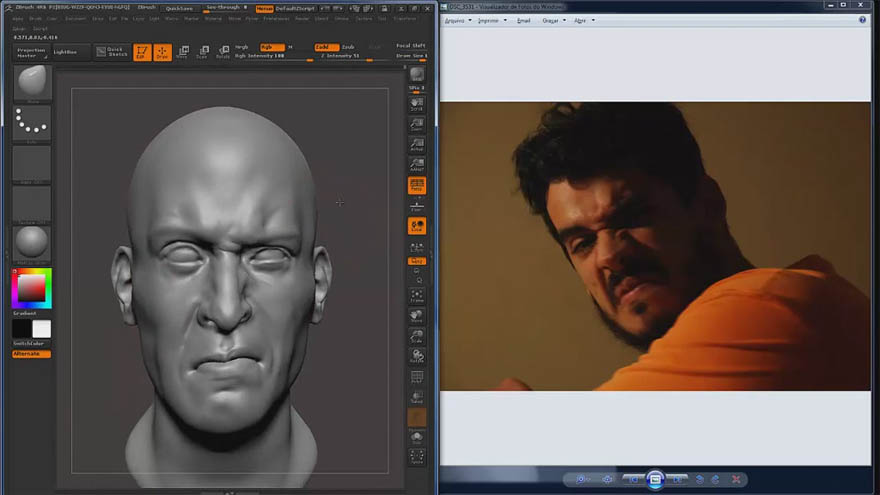This screenshot has height=495, width=880.
Task: Start the slideshow in photo viewer
Action: click(x=655, y=479)
